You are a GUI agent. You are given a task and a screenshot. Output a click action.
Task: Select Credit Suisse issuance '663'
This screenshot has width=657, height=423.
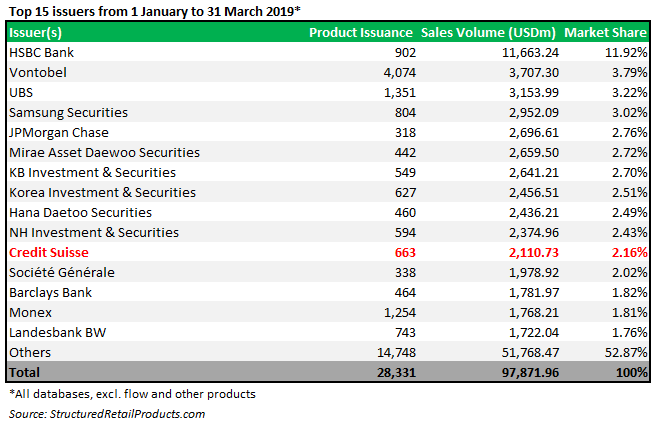(x=405, y=253)
